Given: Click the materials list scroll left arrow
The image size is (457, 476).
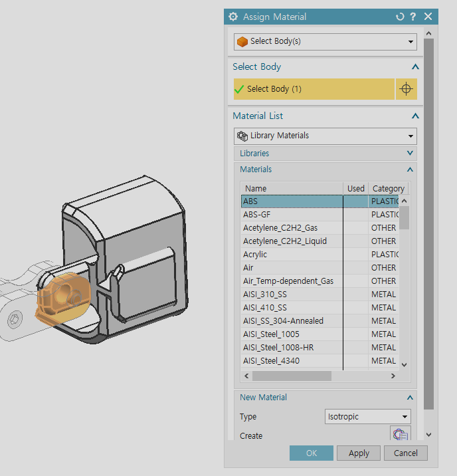Looking at the screenshot, I should 246,376.
